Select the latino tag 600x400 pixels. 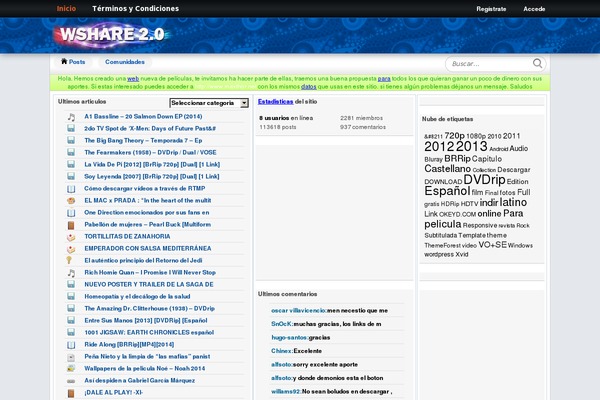[x=513, y=202]
